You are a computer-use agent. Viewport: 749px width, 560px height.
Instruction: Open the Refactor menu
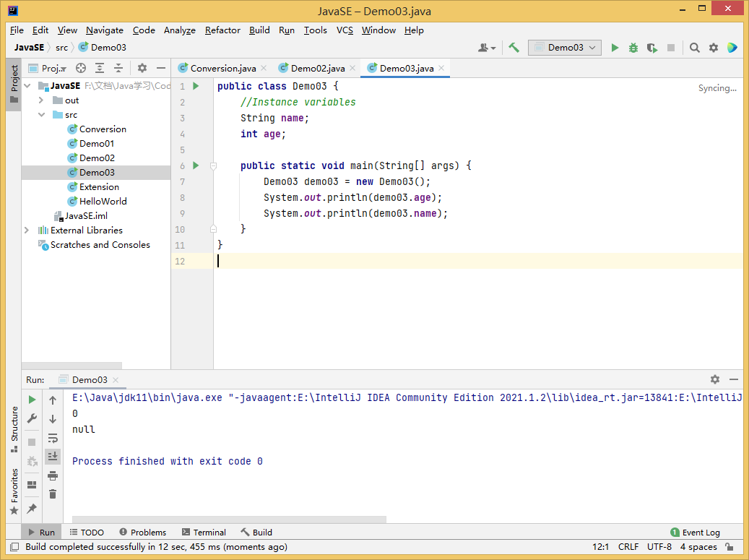222,30
